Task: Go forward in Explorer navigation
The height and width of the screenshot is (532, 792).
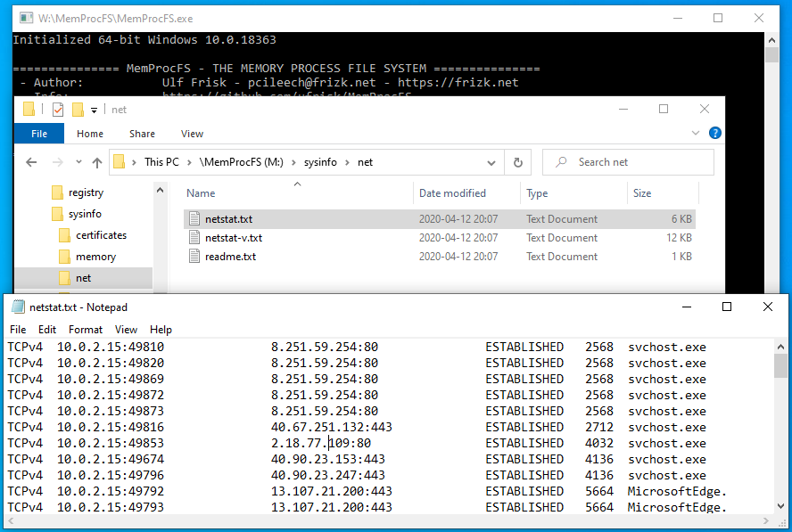Action: [58, 162]
